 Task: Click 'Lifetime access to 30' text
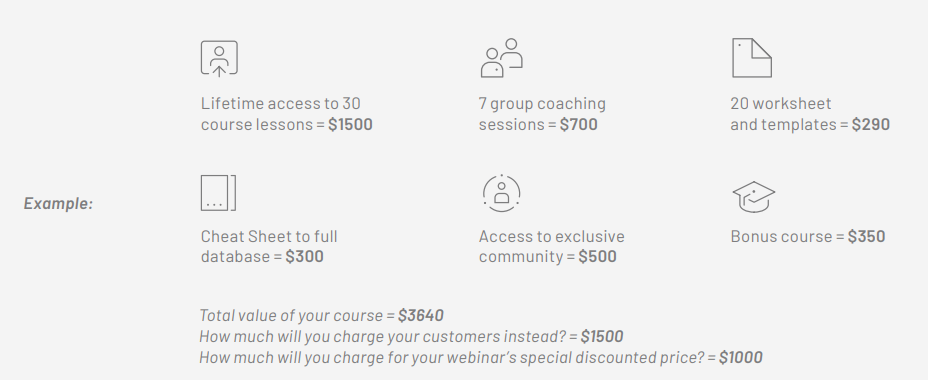(281, 104)
